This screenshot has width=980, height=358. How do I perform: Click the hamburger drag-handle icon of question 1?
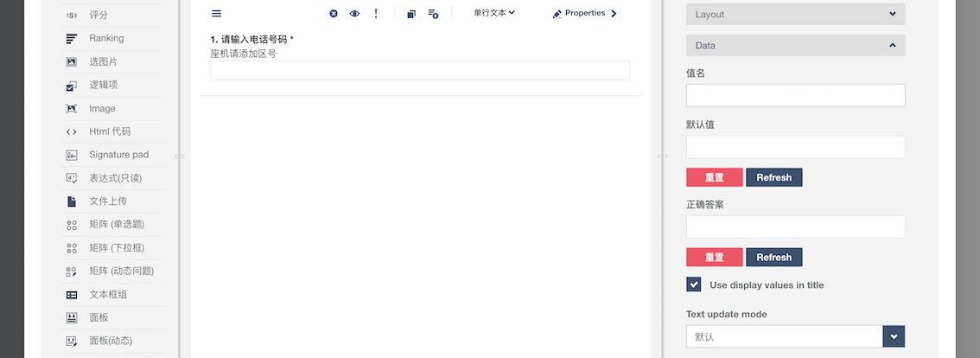pyautogui.click(x=217, y=14)
